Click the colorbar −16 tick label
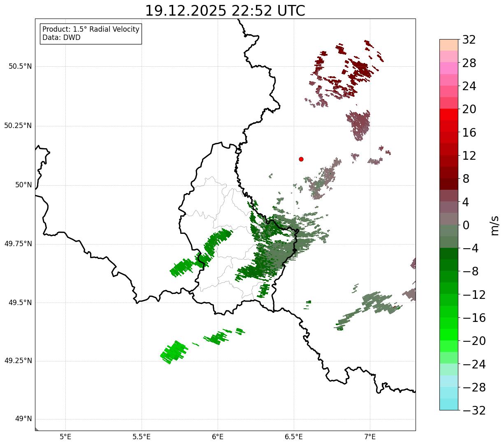The width and height of the screenshot is (504, 445). [x=474, y=318]
